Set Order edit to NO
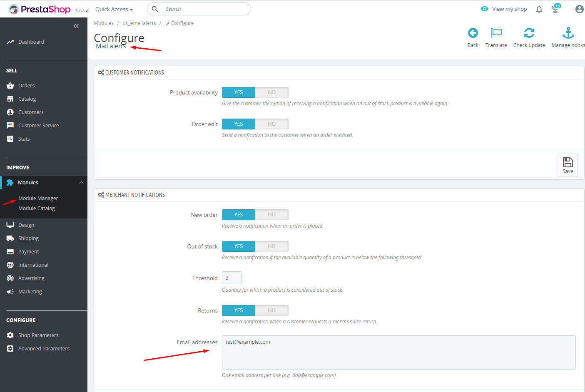The image size is (585, 392). (x=272, y=124)
